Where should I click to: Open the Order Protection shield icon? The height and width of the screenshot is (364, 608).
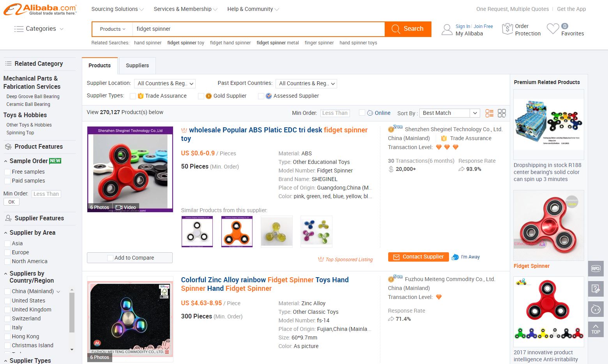coord(507,29)
